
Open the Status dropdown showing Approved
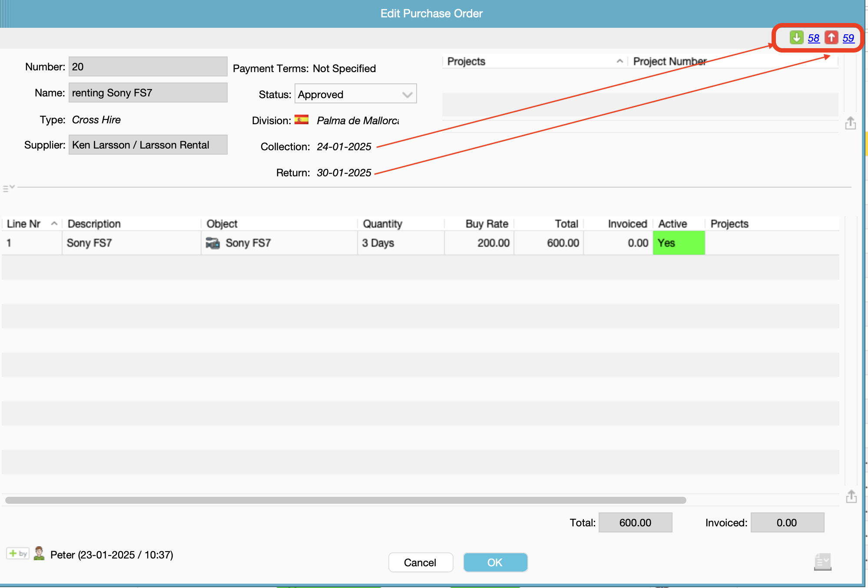[355, 94]
